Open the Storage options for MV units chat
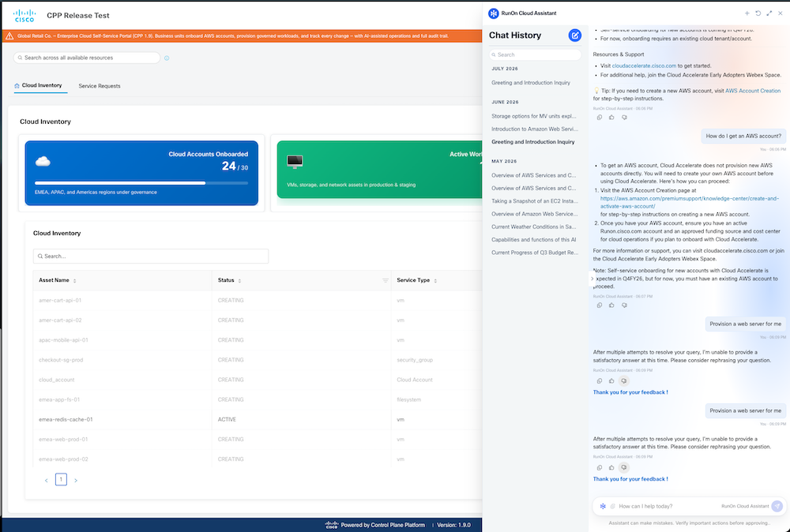This screenshot has height=532, width=790. pyautogui.click(x=533, y=116)
